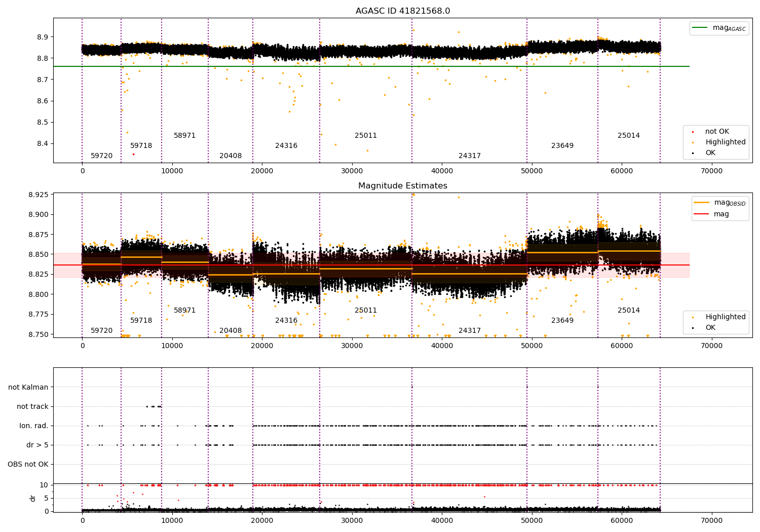Click obsid label 59720 in the AGASC ID plot

(x=102, y=156)
